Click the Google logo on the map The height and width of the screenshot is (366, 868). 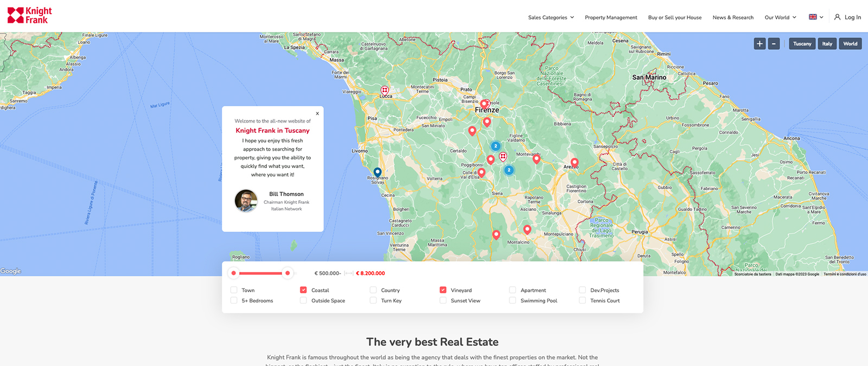tap(11, 271)
